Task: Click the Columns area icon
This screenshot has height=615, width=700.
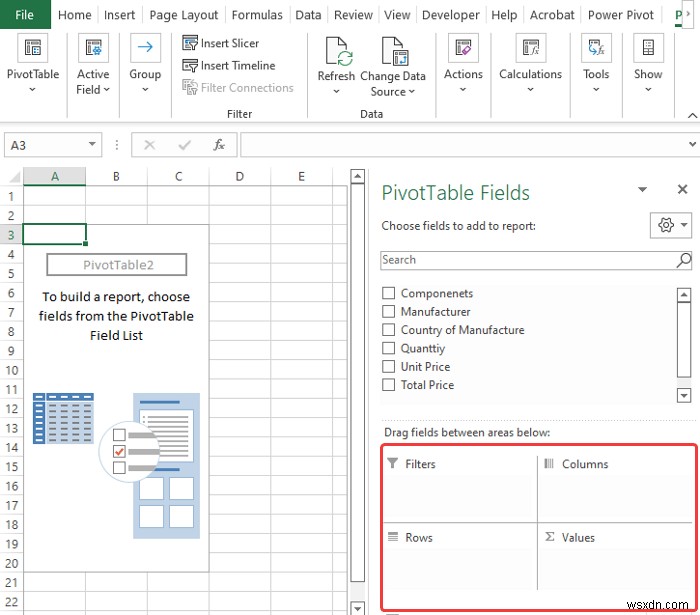Action: pyautogui.click(x=549, y=463)
